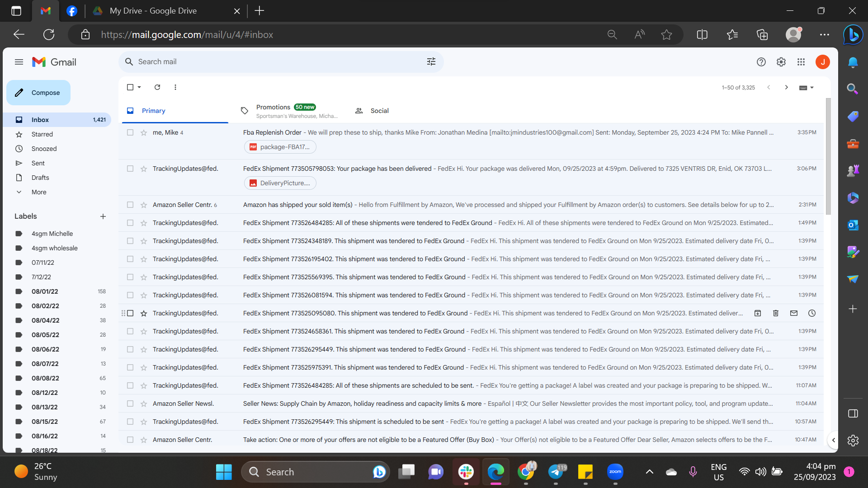Tick checkbox for Amazon has shipped email
Viewport: 868px width, 488px height.
point(130,205)
